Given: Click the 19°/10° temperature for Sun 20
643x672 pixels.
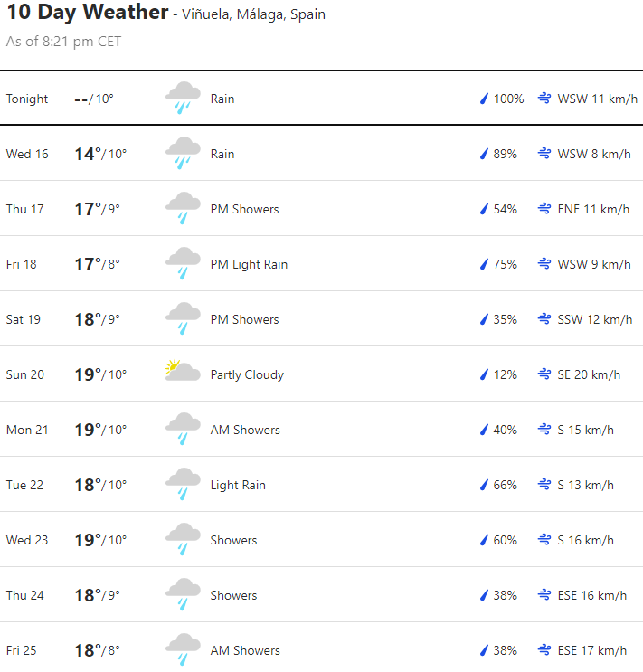Looking at the screenshot, I should 100,374.
